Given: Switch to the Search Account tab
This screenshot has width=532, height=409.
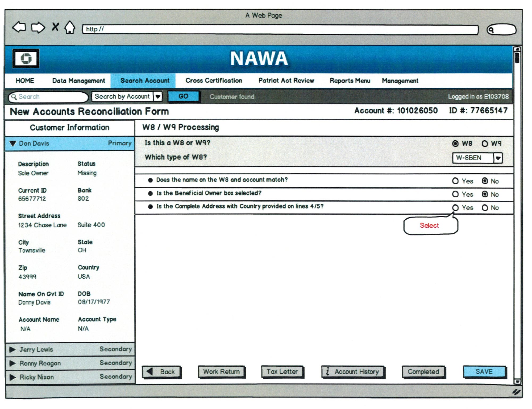Looking at the screenshot, I should pyautogui.click(x=143, y=81).
